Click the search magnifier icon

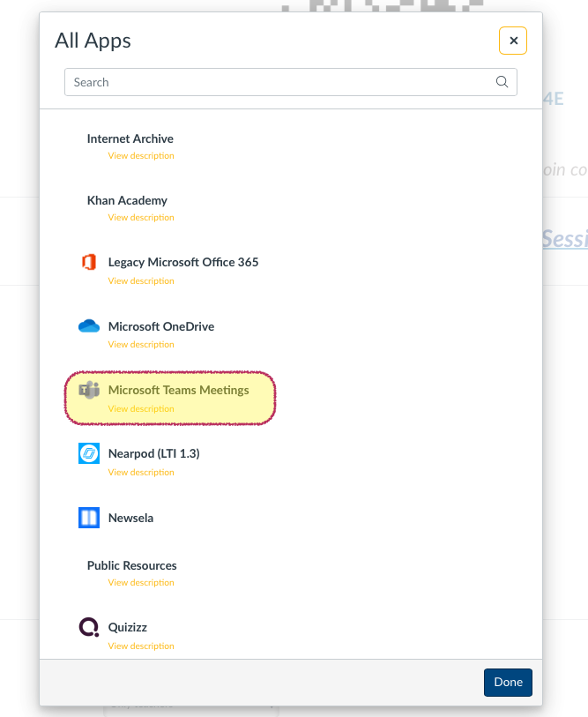click(x=502, y=82)
